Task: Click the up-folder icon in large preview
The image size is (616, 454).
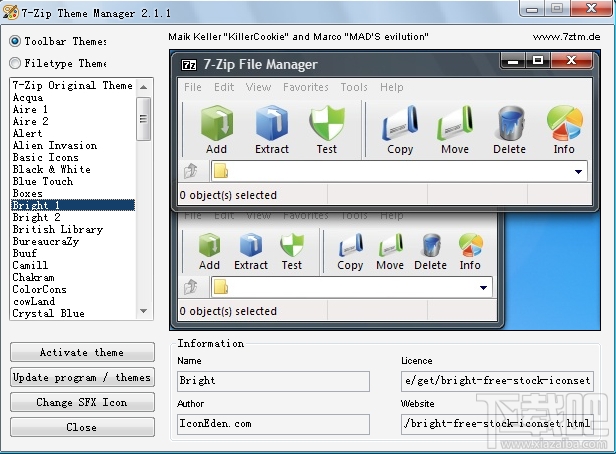Action: (x=191, y=171)
